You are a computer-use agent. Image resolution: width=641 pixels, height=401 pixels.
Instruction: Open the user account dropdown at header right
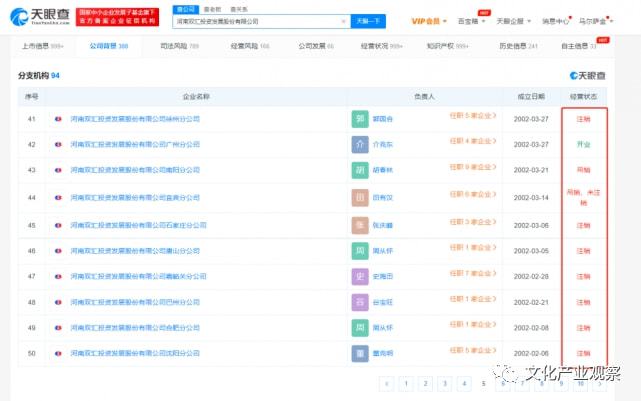[x=596, y=21]
